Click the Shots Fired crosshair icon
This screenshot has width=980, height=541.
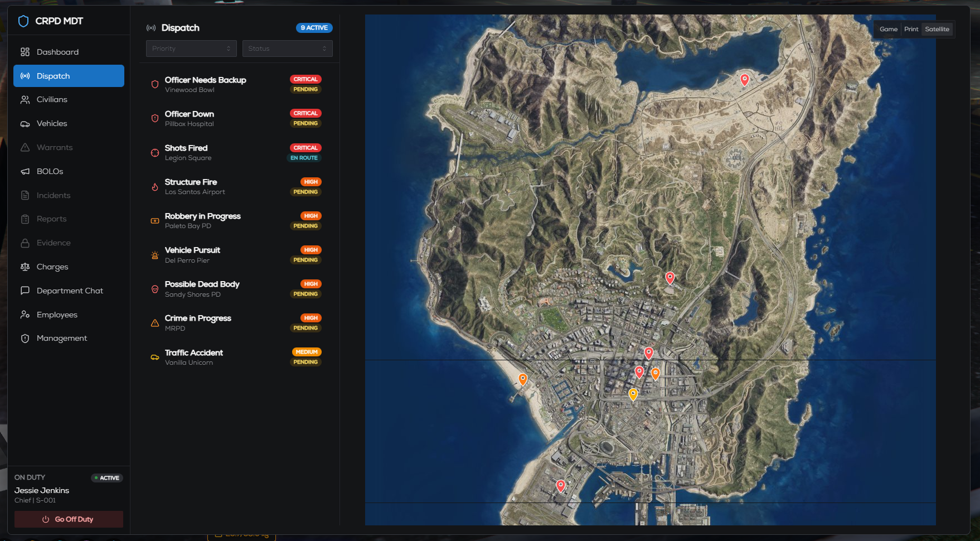click(155, 153)
